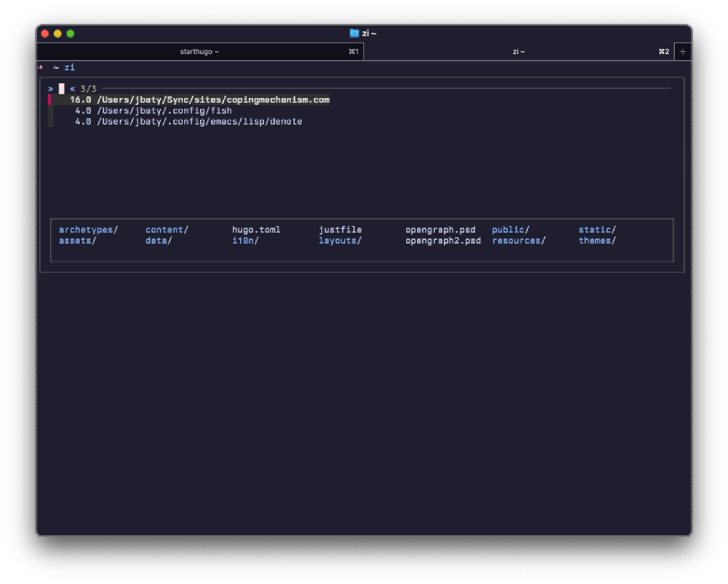Image resolution: width=728 pixels, height=584 pixels.
Task: Click the static/ folder in preview
Action: (597, 229)
